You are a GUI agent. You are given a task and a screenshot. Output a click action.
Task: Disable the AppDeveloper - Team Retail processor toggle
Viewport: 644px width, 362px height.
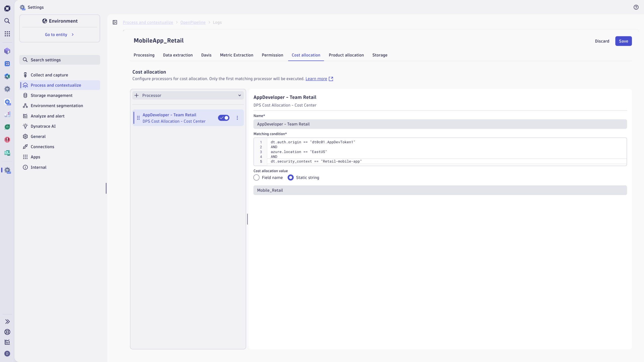click(x=224, y=118)
